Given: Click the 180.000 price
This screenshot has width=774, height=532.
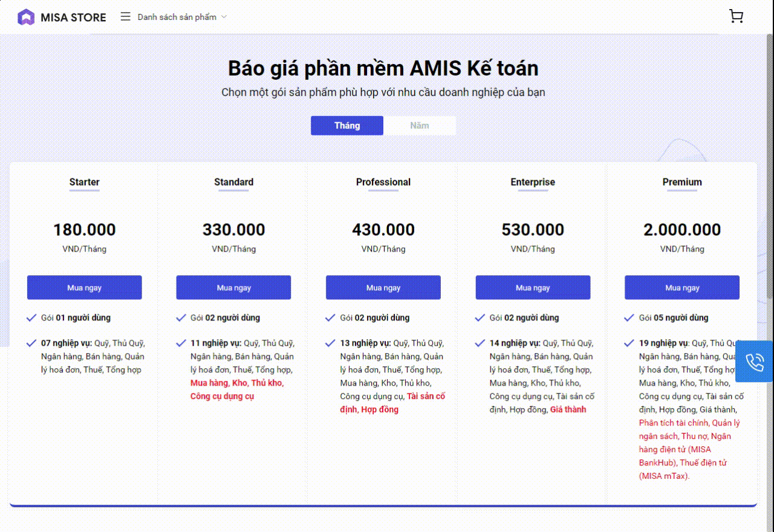Looking at the screenshot, I should 85,230.
